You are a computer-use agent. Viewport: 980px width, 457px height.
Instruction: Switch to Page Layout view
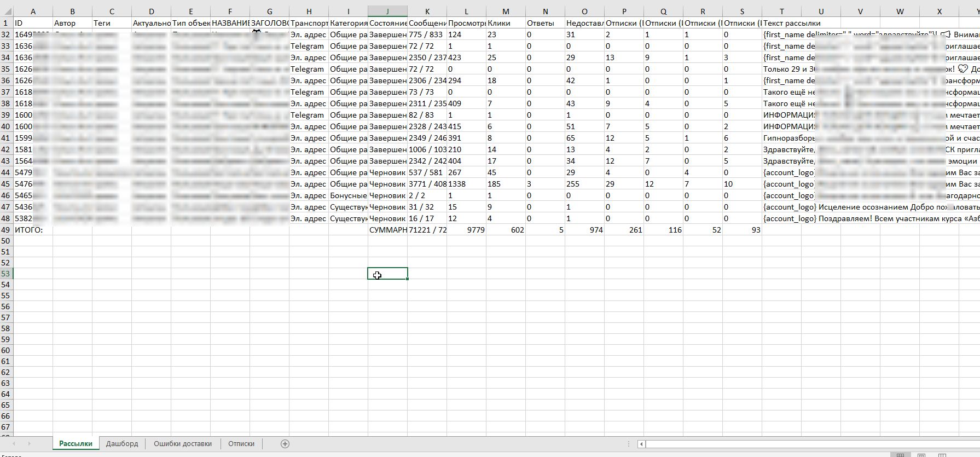(x=921, y=455)
